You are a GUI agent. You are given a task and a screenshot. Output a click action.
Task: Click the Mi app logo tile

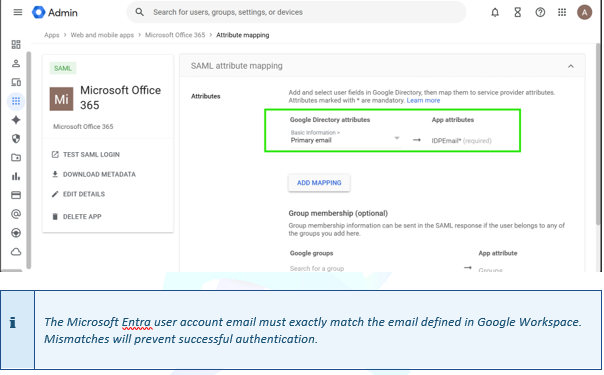click(x=61, y=99)
